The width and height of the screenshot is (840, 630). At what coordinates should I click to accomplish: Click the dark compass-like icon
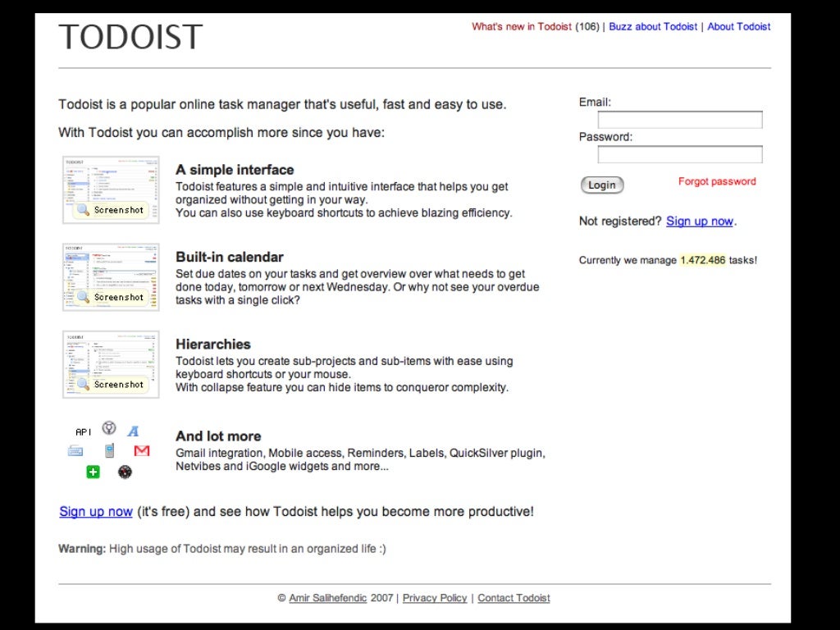tap(125, 472)
